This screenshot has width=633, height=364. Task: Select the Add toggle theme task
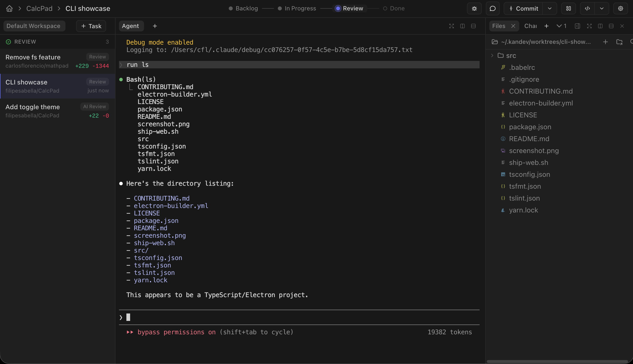point(57,111)
